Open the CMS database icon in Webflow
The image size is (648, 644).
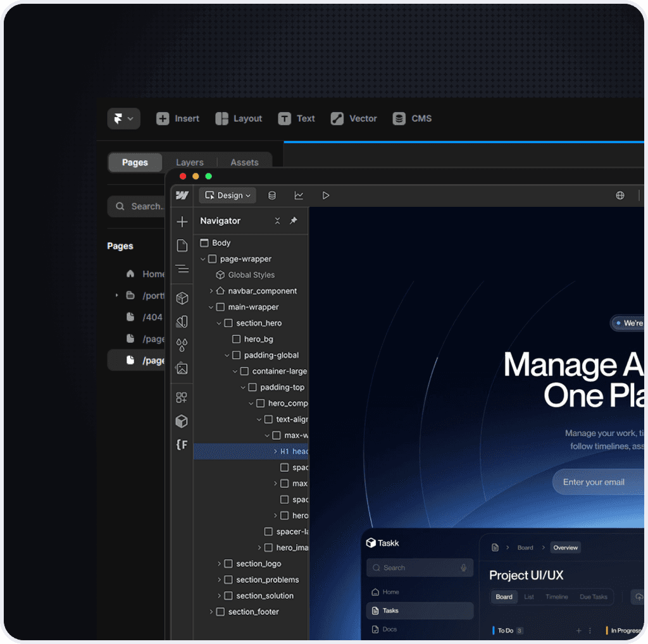coord(272,195)
